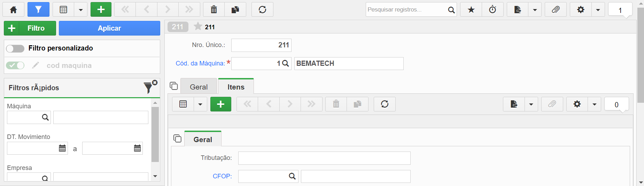The image size is (644, 186).
Task: Enable the Filtro personalizado switch
Action: pyautogui.click(x=15, y=48)
